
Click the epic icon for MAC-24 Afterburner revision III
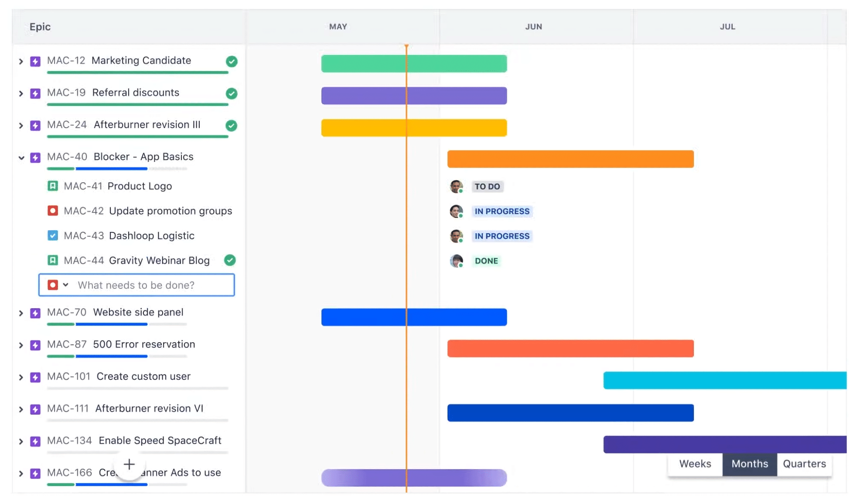(x=35, y=126)
